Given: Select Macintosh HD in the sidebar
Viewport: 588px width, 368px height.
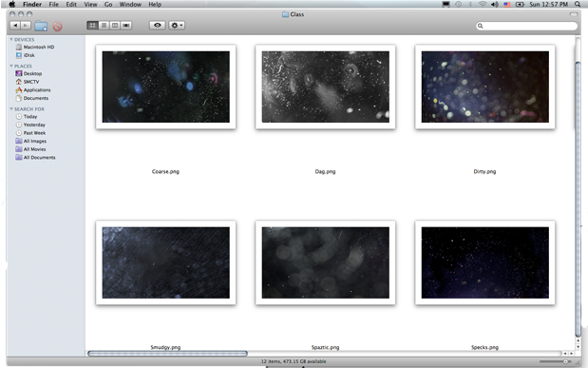Looking at the screenshot, I should [x=35, y=47].
